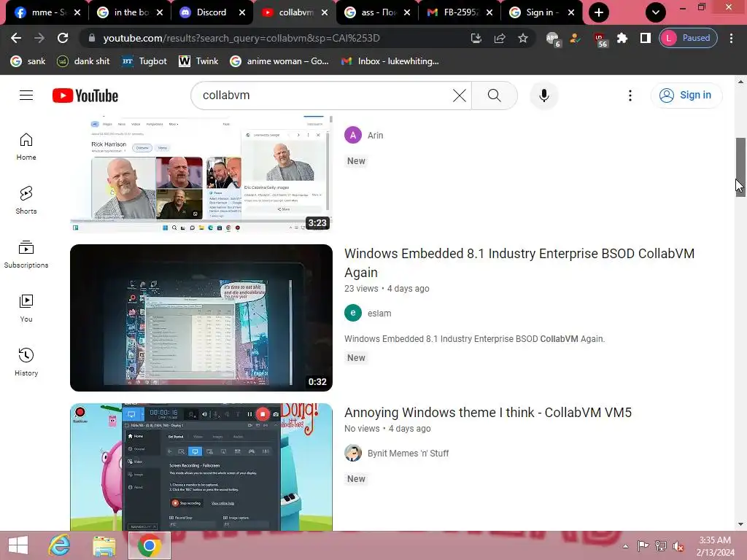Image resolution: width=747 pixels, height=560 pixels.
Task: Reload the current page
Action: point(63,38)
